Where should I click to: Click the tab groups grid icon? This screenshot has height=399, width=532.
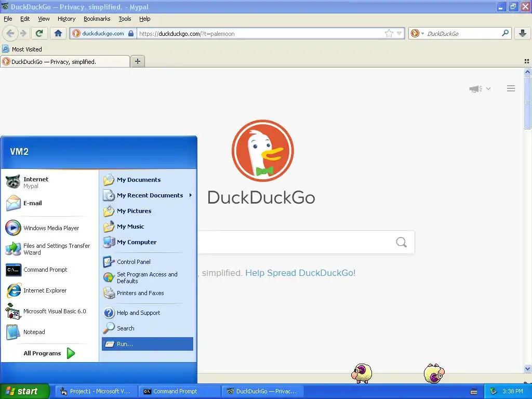tap(527, 61)
